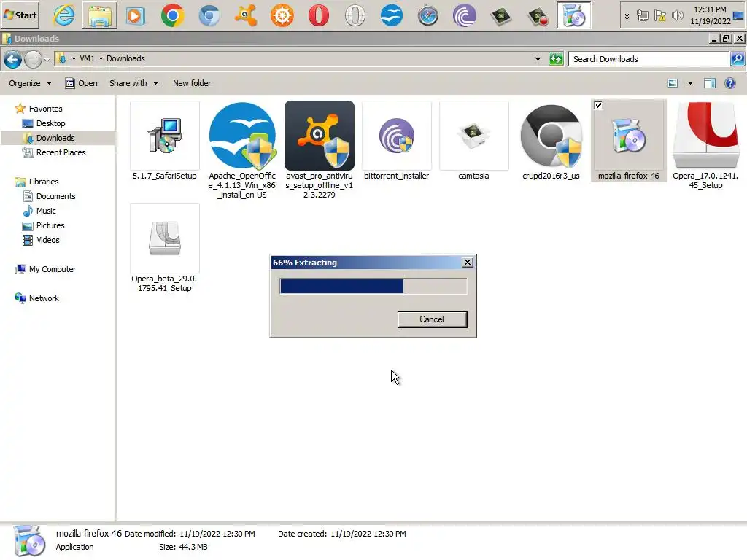Select crupd2016r3_us file
747x560 pixels.
(x=551, y=141)
